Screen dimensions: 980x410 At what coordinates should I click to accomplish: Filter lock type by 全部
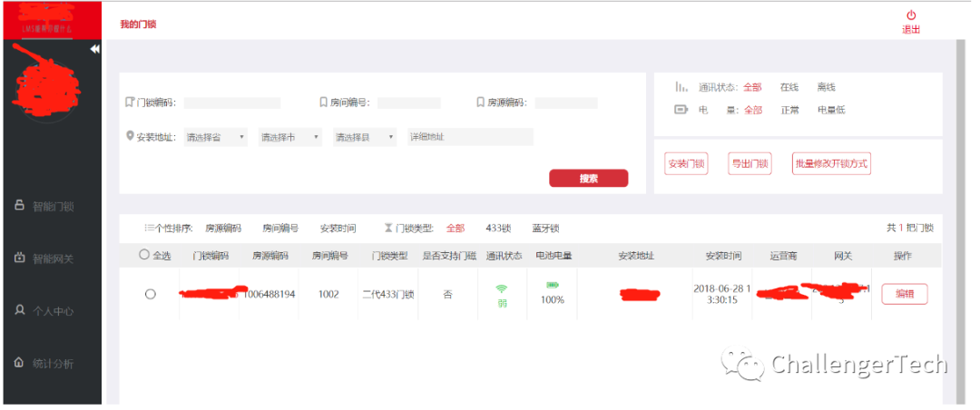pos(455,228)
